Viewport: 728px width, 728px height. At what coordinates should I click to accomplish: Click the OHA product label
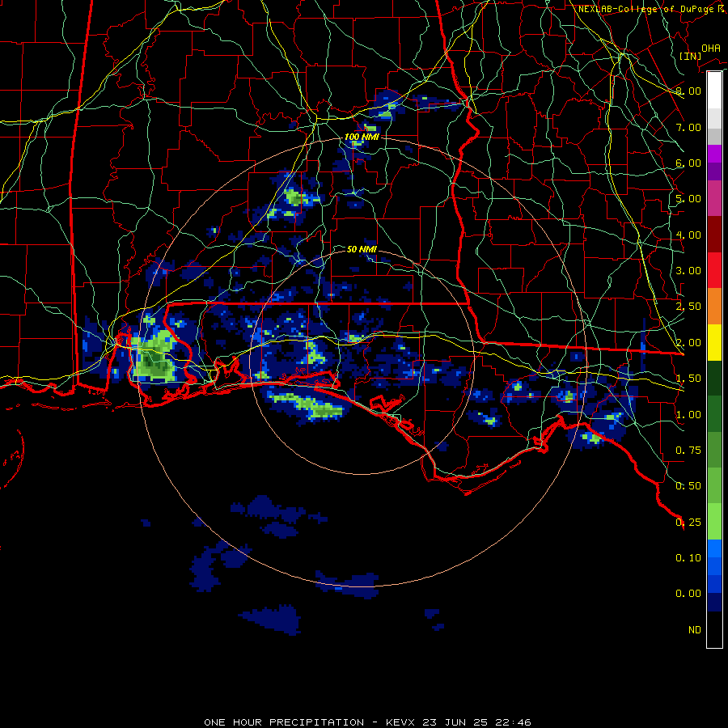[x=711, y=48]
